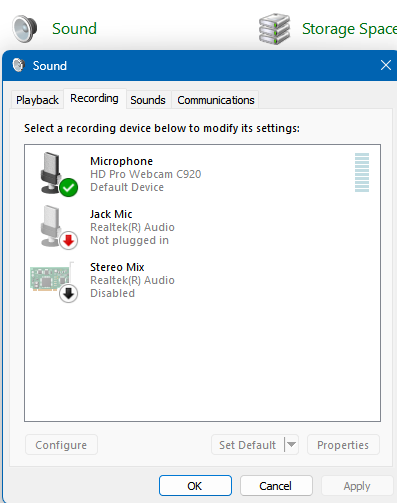Viewport: 397px width, 503px height.
Task: Click the 'HD Pro Webcam C920' text
Action: (146, 174)
